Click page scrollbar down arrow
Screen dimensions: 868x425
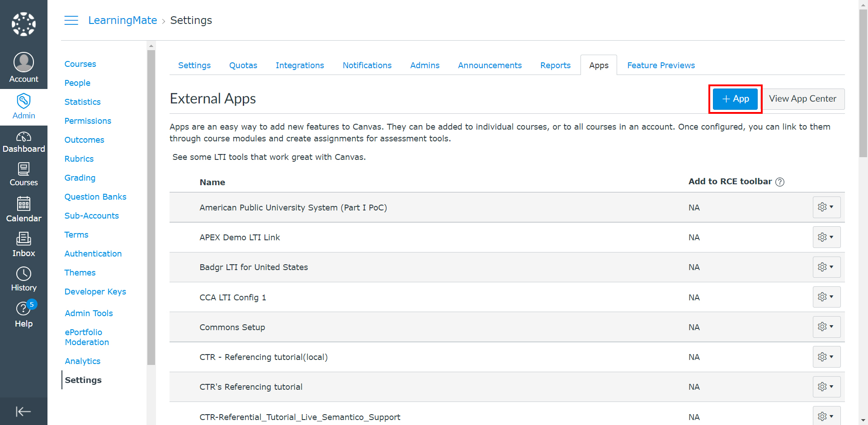pyautogui.click(x=863, y=420)
